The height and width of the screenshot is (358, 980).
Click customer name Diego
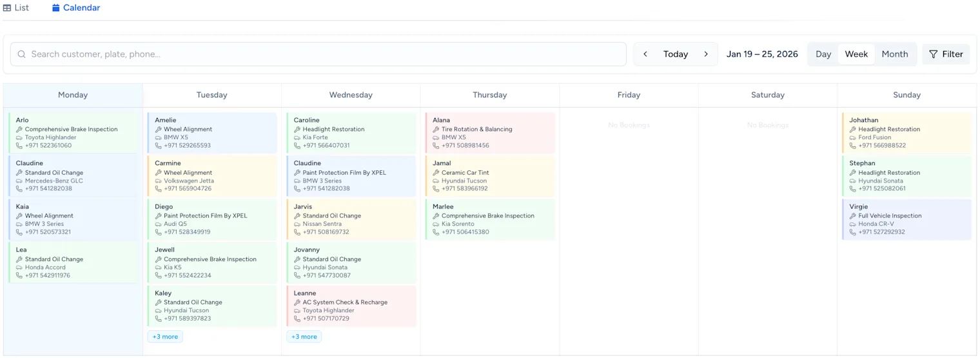click(164, 207)
